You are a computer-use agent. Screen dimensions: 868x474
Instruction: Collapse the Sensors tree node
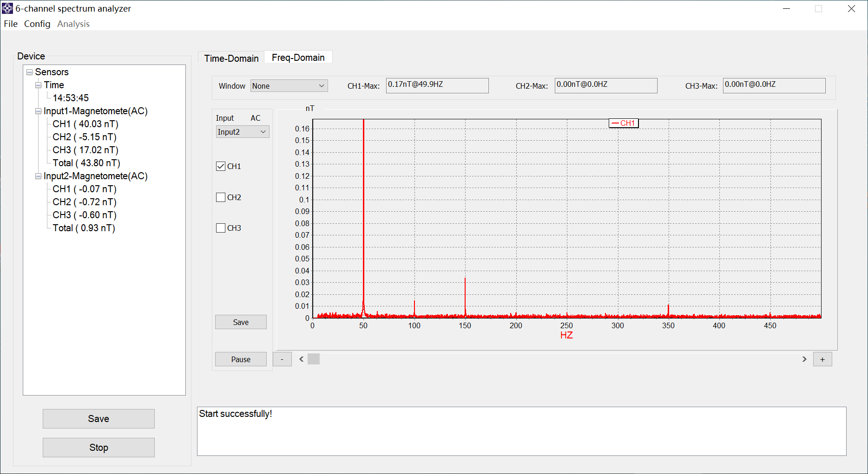point(30,72)
